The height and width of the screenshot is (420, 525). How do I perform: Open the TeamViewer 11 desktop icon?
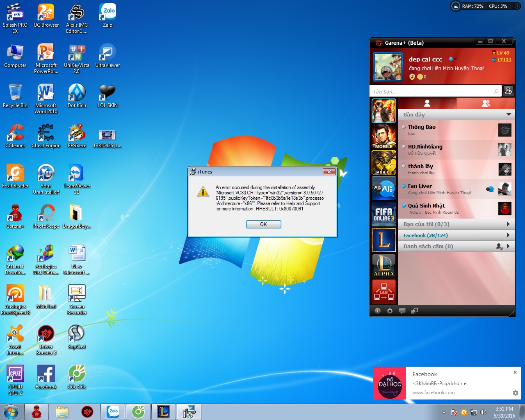tap(77, 180)
